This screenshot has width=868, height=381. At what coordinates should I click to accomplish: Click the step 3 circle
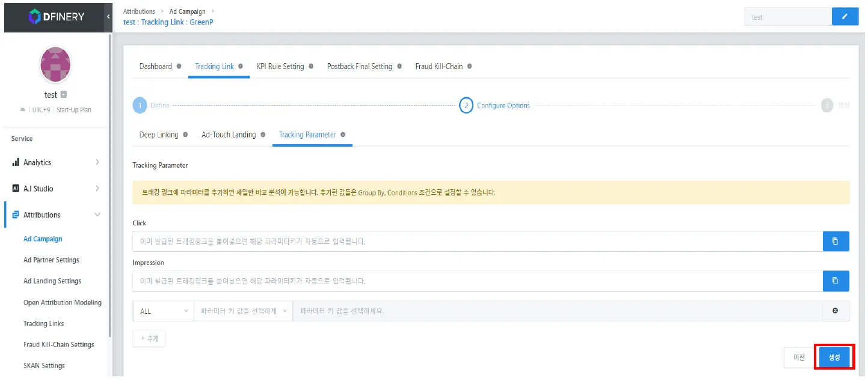pyautogui.click(x=828, y=105)
